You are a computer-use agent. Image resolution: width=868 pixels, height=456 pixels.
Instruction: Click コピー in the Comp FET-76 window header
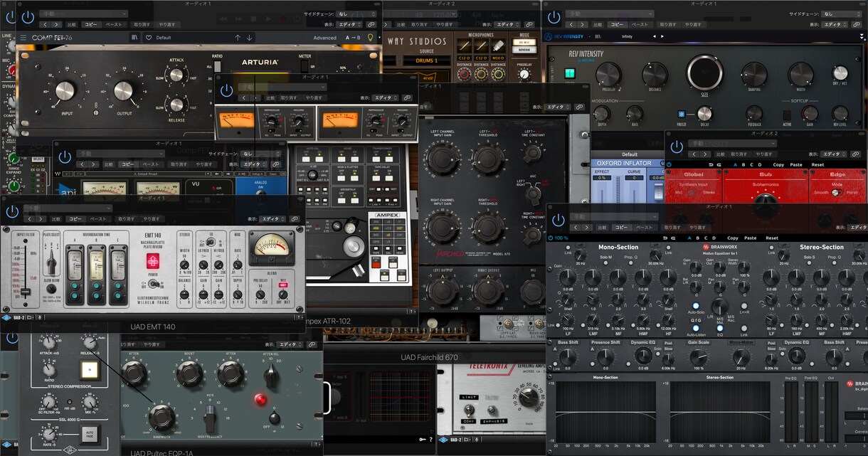tap(91, 24)
